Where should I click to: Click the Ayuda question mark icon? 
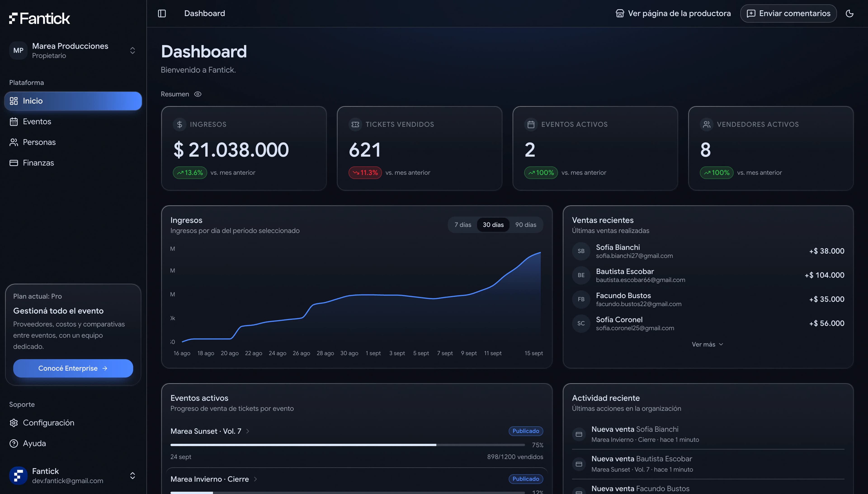14,444
